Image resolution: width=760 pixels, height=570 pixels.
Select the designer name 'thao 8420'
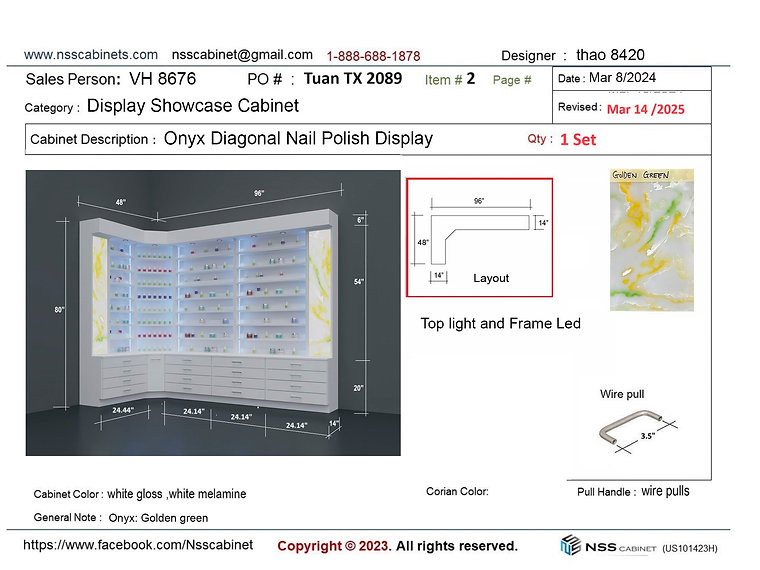[x=610, y=55]
